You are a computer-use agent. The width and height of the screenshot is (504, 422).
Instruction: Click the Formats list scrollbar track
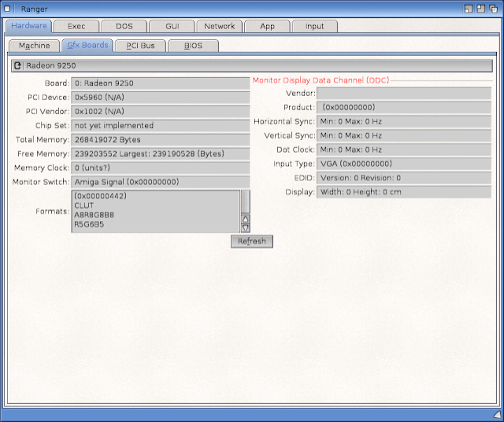coord(245,200)
